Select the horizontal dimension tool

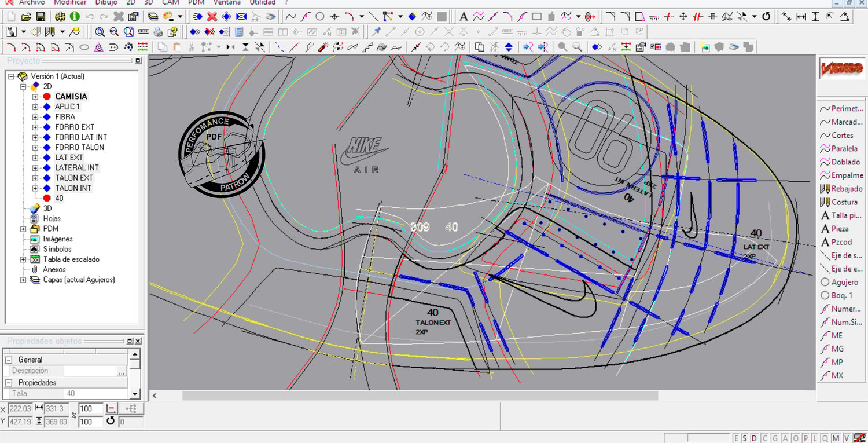[x=801, y=16]
